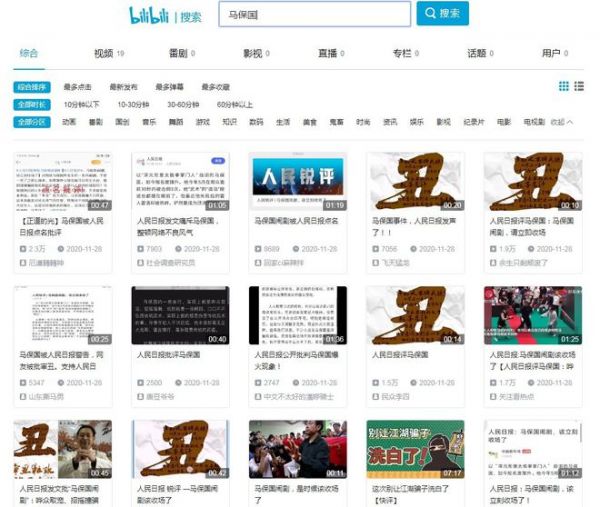The image size is (600, 507).
Task: Switch to the 用户 results tab
Action: (554, 53)
